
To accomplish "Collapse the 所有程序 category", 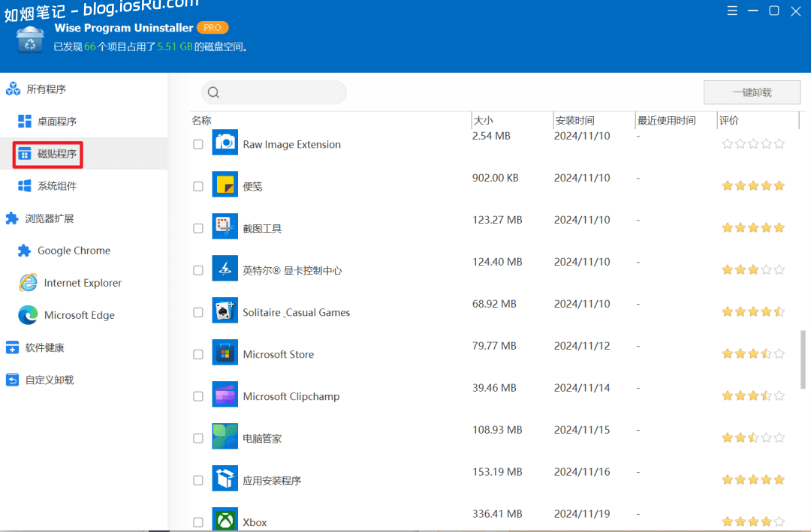I will [46, 89].
